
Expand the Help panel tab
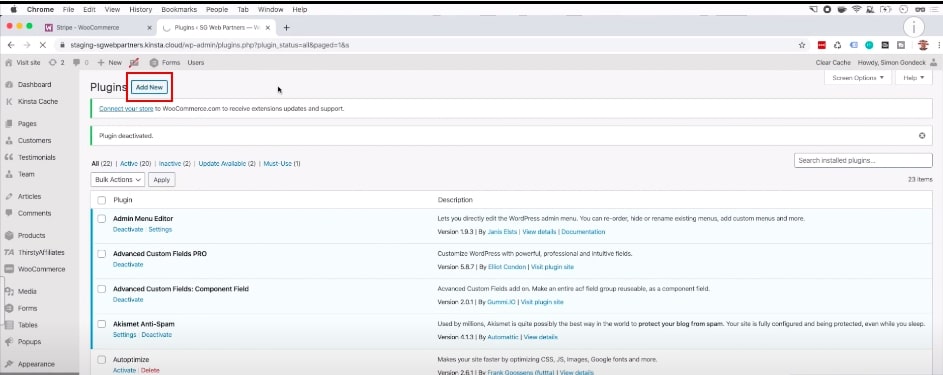pos(914,78)
